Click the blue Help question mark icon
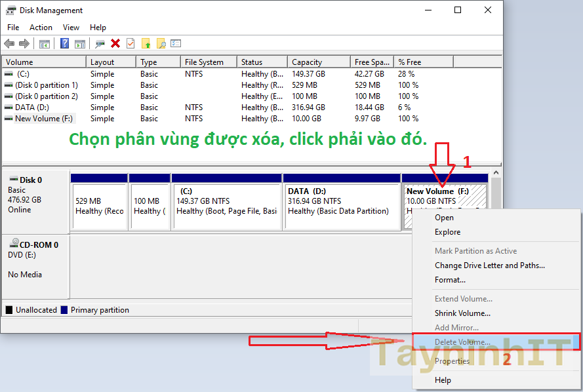 tap(64, 44)
